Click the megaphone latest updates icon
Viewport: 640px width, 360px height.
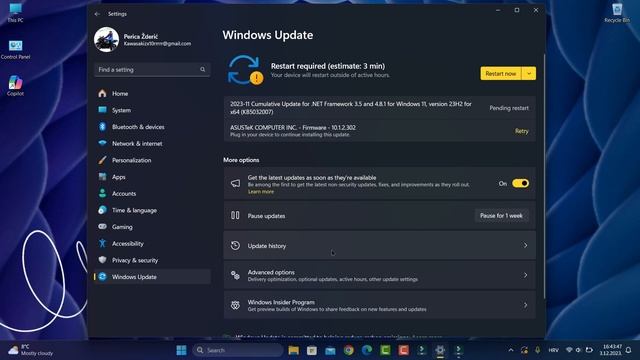pyautogui.click(x=236, y=183)
